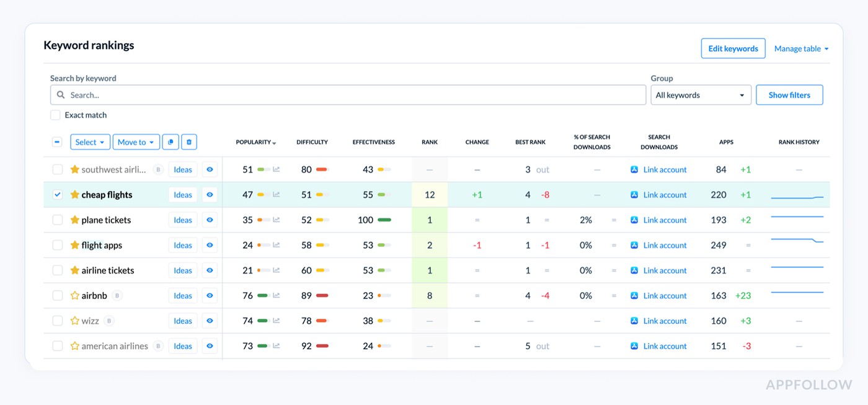
Task: Open popularity chart icon for plane tickets
Action: (277, 220)
